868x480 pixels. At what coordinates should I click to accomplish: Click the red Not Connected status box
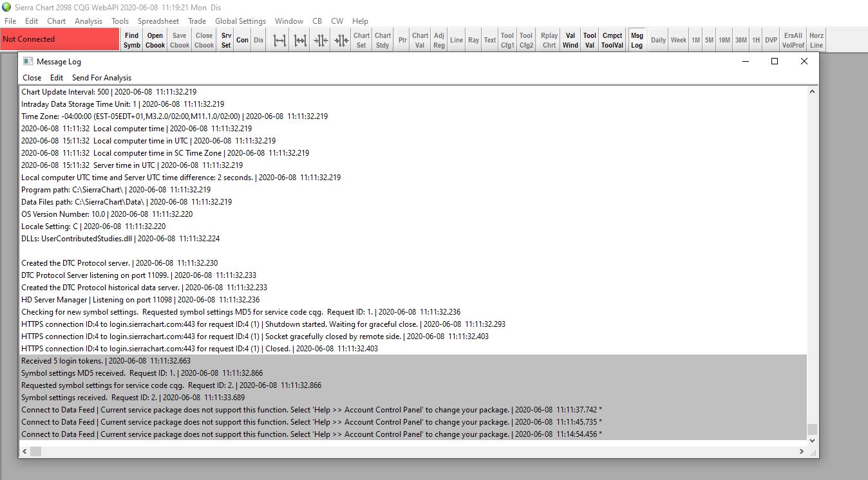(60, 39)
